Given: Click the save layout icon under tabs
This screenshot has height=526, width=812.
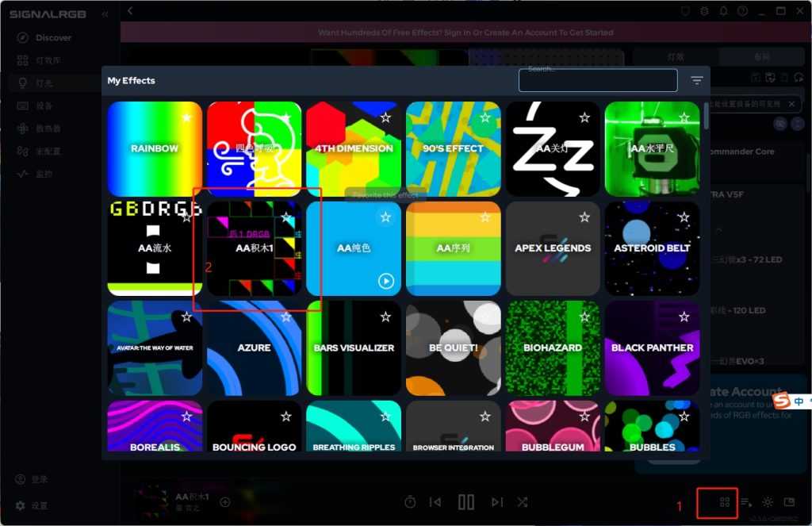Looking at the screenshot, I should point(756,77).
